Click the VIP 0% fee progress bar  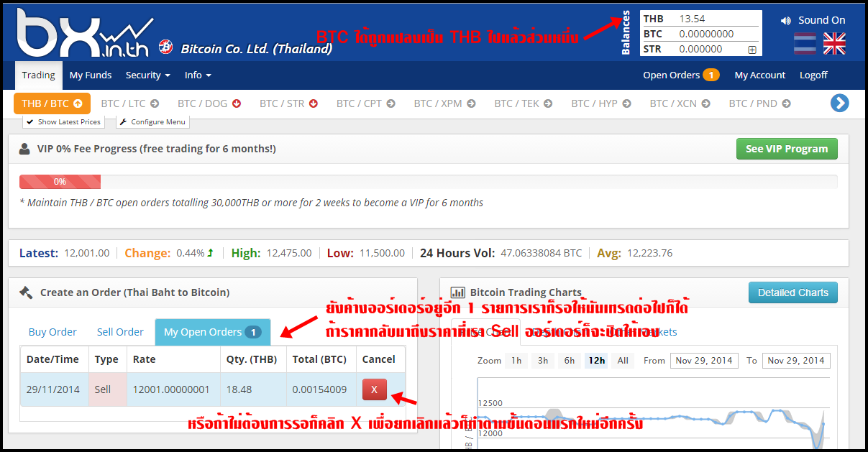[428, 182]
